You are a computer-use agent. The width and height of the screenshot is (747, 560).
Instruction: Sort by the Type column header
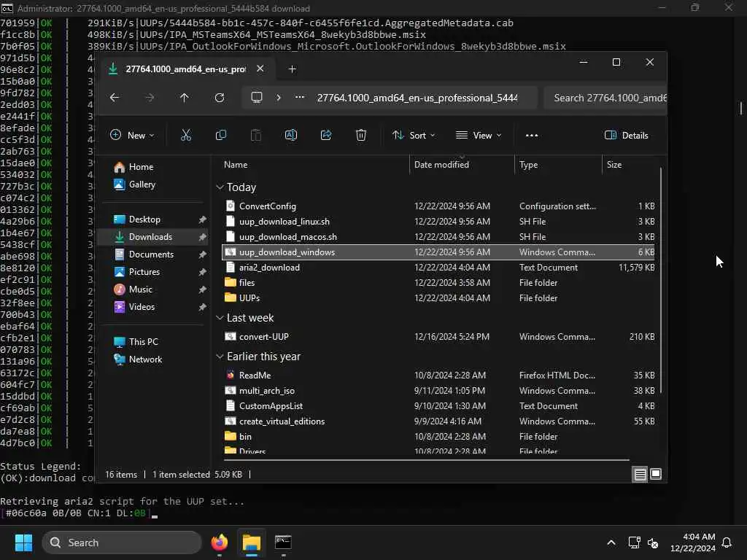point(528,164)
